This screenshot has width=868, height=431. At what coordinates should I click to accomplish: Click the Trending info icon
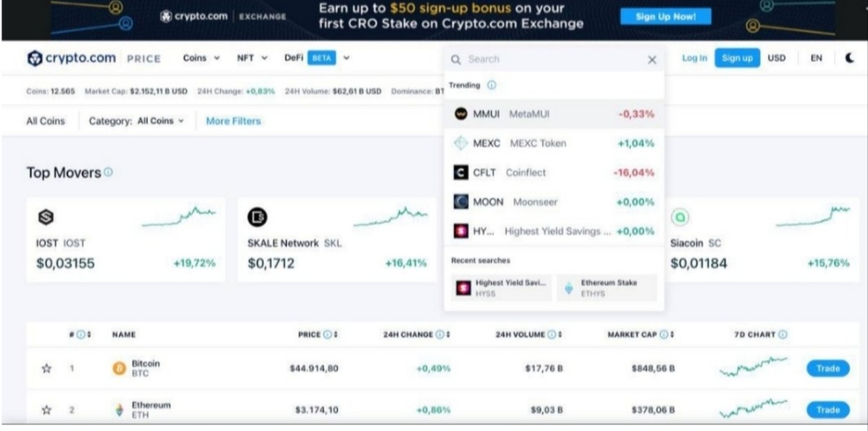click(491, 85)
